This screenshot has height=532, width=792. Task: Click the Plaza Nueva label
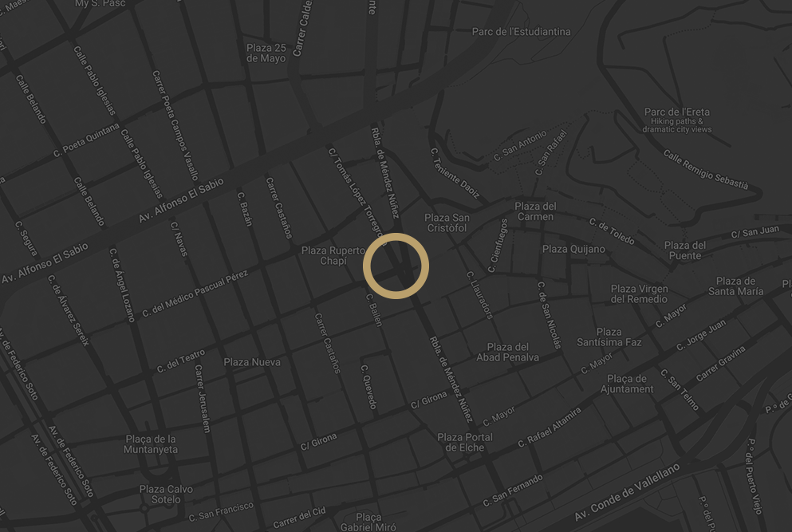[x=252, y=362]
